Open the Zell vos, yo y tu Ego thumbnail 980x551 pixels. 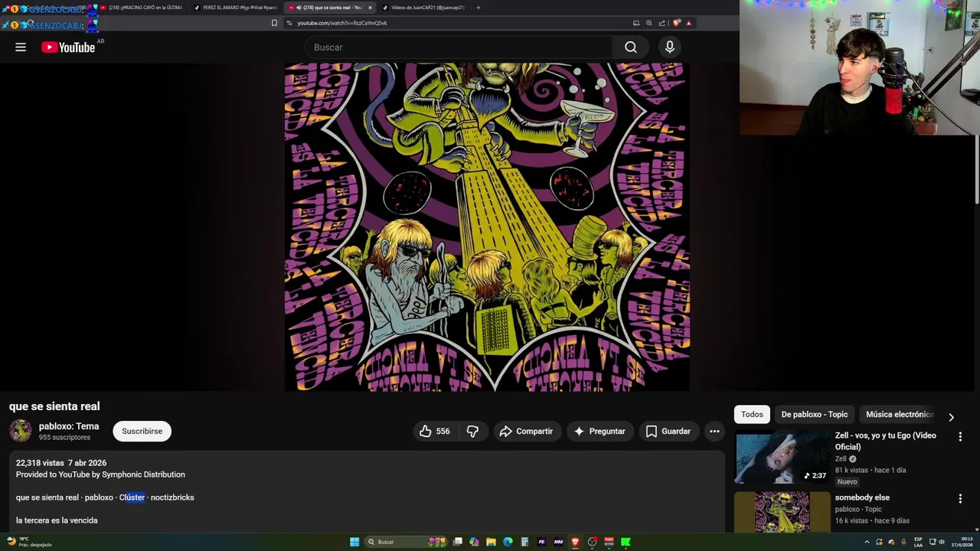tap(782, 457)
